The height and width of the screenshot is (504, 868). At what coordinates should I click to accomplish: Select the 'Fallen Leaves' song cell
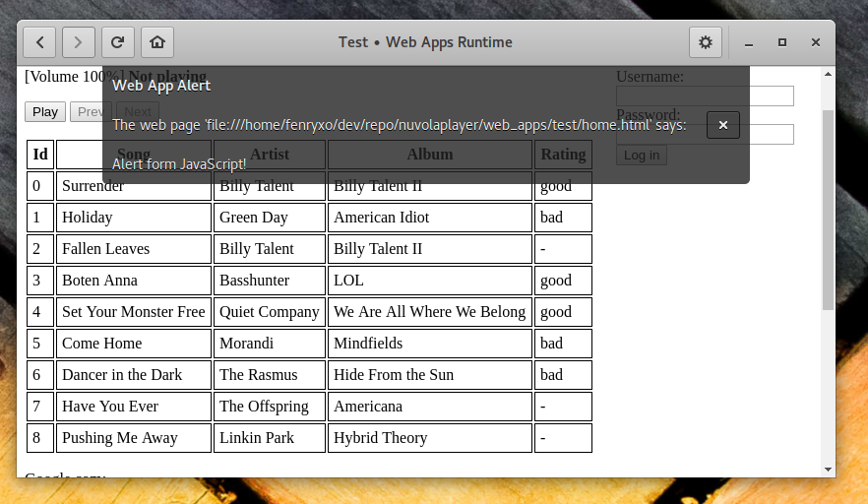coord(134,249)
